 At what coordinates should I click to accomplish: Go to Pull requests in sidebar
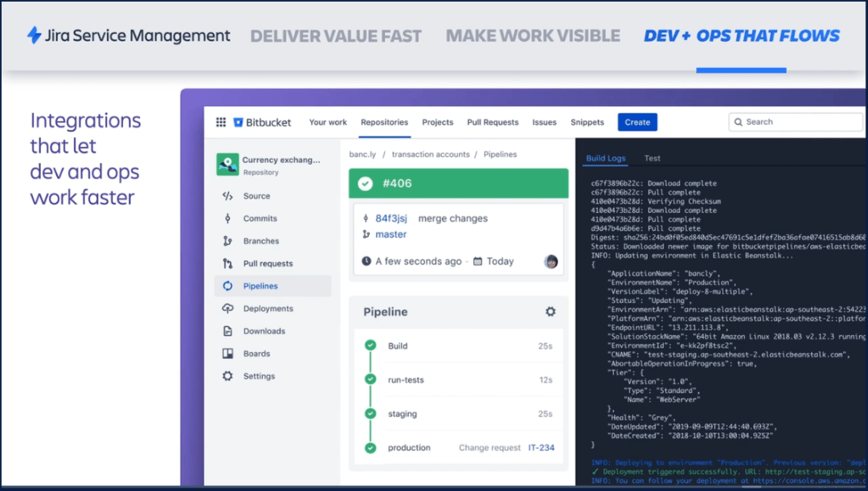(x=267, y=264)
